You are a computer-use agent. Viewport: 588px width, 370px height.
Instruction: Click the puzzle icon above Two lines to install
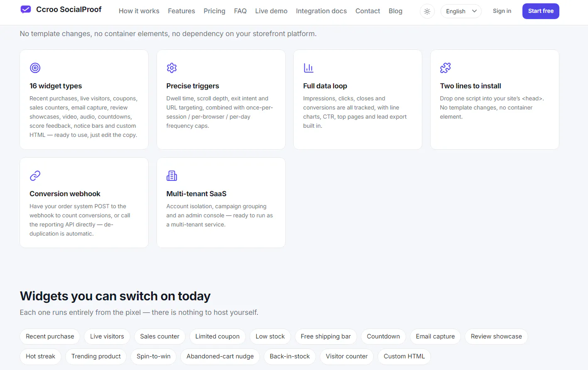tap(446, 68)
